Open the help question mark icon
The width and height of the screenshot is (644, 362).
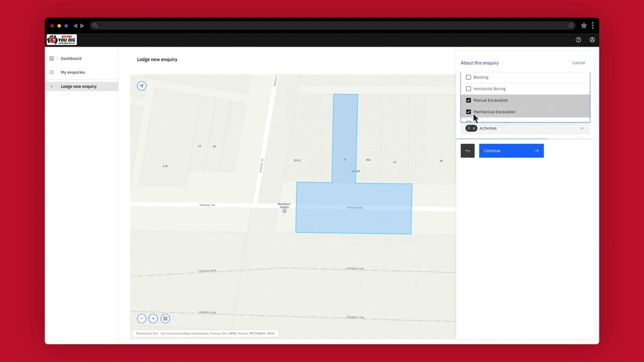[x=578, y=40]
